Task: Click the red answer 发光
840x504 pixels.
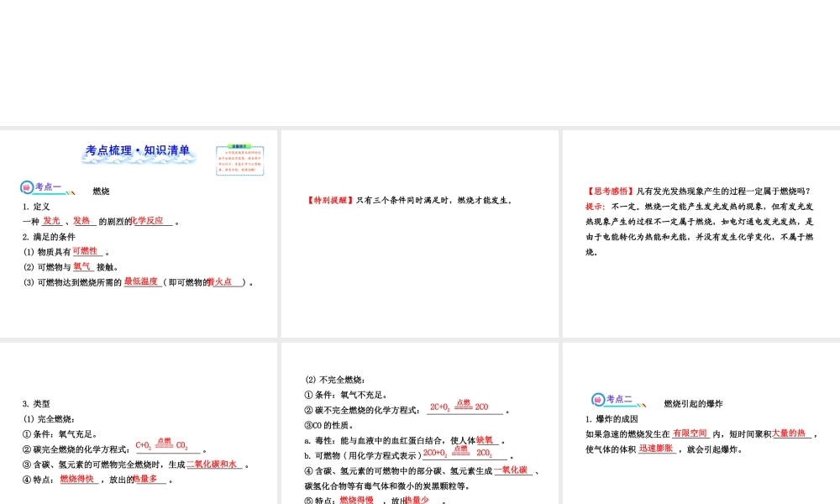Action: pos(52,221)
